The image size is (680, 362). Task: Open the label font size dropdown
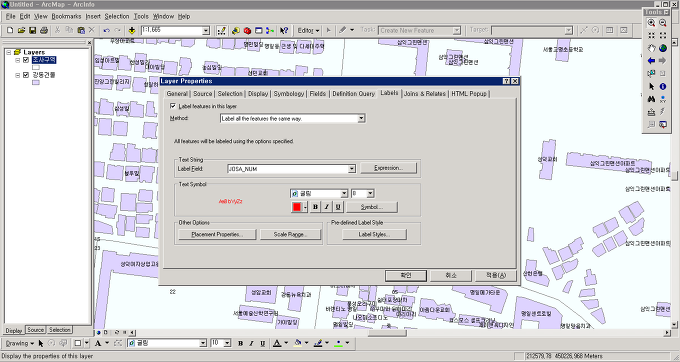(370, 193)
